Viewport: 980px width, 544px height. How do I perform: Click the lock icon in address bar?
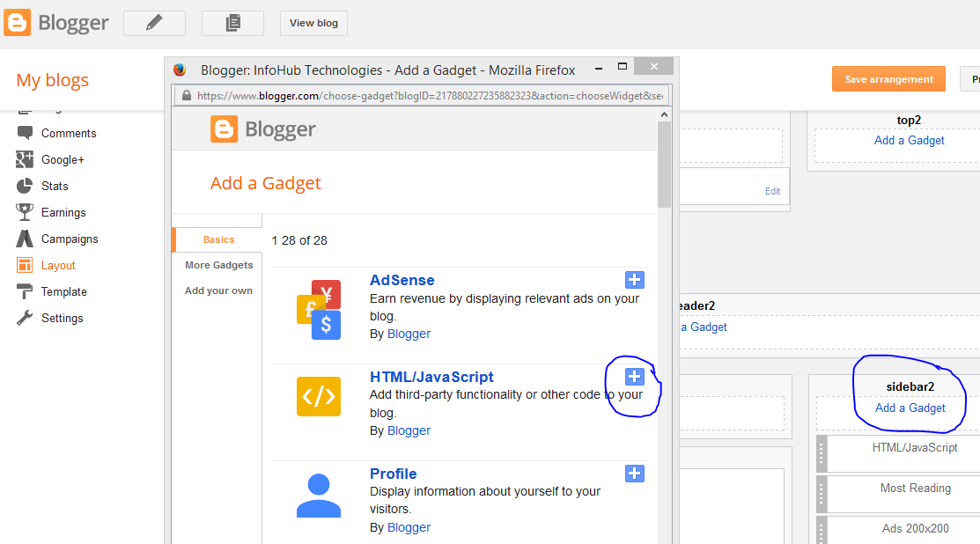click(187, 96)
